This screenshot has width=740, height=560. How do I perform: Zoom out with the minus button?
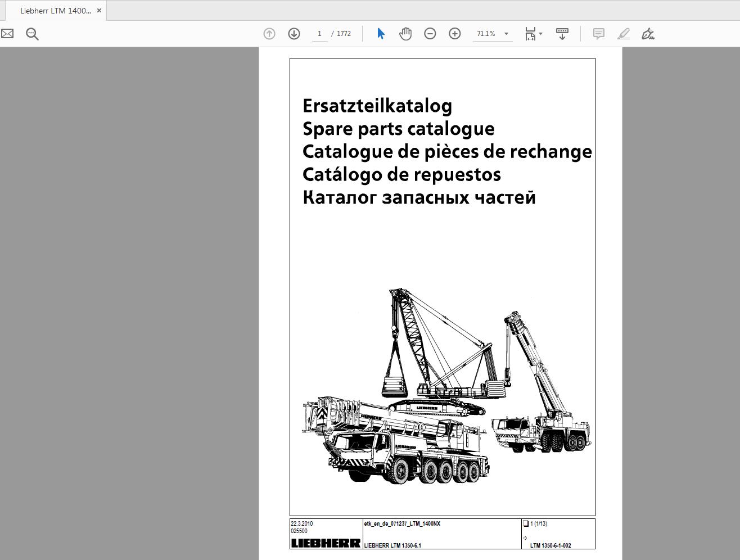click(430, 34)
